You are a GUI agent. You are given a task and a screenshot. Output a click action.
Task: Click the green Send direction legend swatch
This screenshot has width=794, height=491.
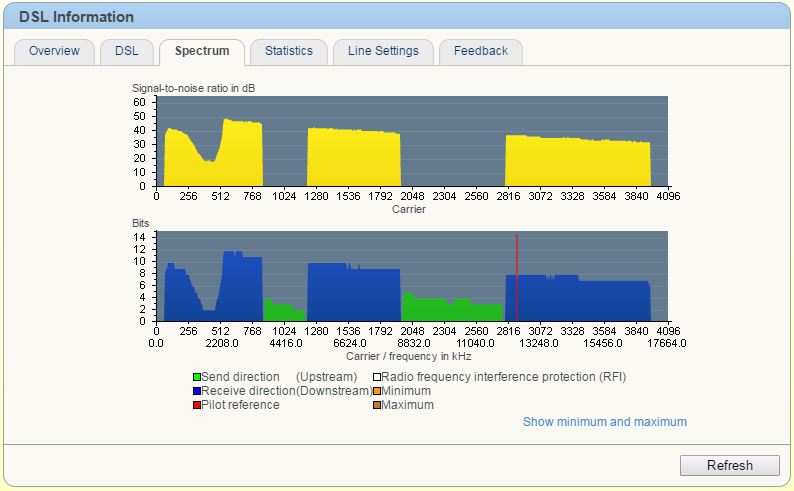pyautogui.click(x=197, y=378)
